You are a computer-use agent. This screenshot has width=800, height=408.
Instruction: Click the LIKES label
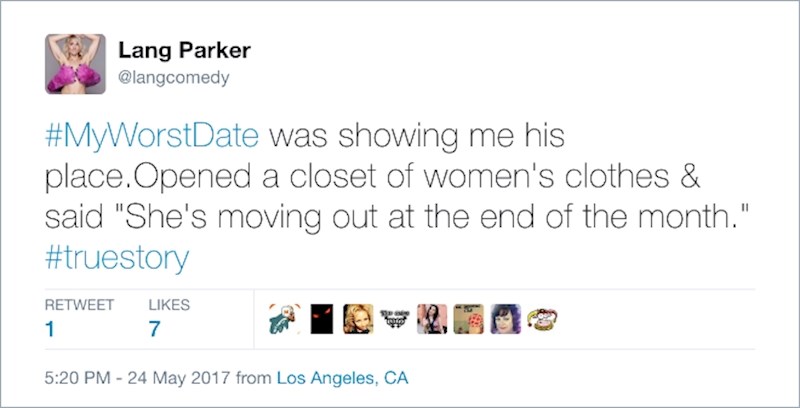[169, 304]
